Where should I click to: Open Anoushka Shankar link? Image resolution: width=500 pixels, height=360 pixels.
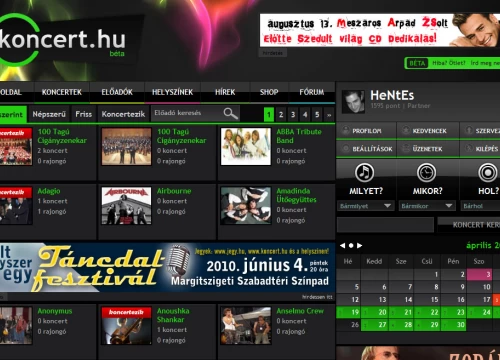pos(173,315)
